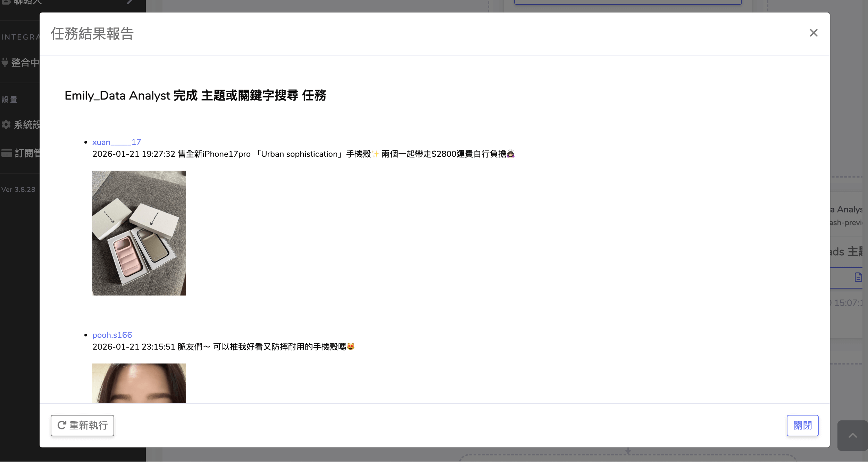Screen dimensions: 868x462
Task: Click the document report icon at right edge
Action: point(858,277)
